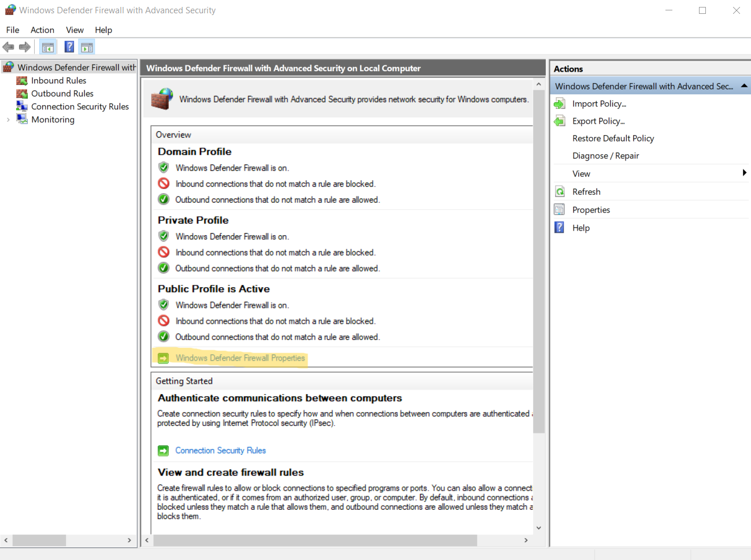Open the Help menu in menu bar

103,30
